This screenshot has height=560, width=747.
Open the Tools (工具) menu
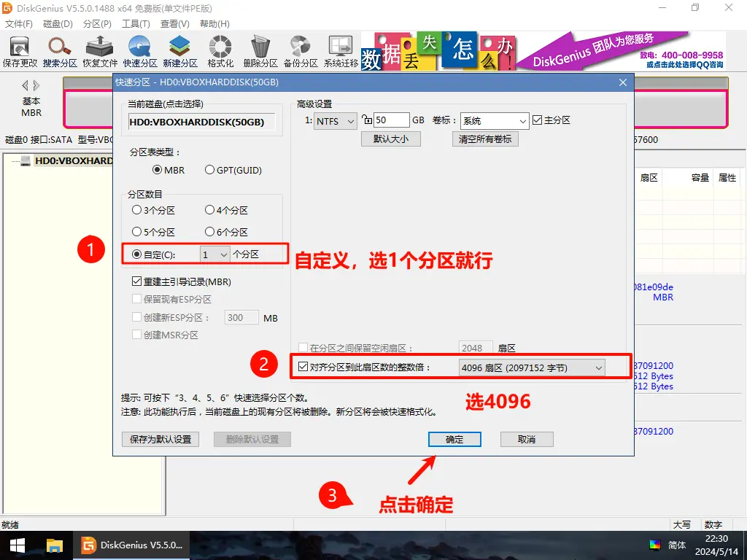pyautogui.click(x=136, y=24)
